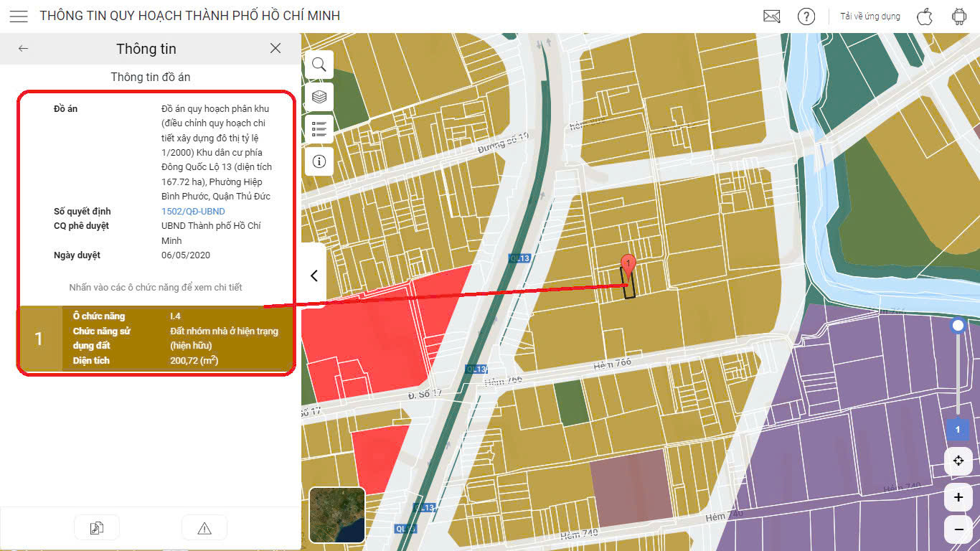Screen dimensions: 980x551
Task: Open the map layers panel
Action: [x=319, y=97]
